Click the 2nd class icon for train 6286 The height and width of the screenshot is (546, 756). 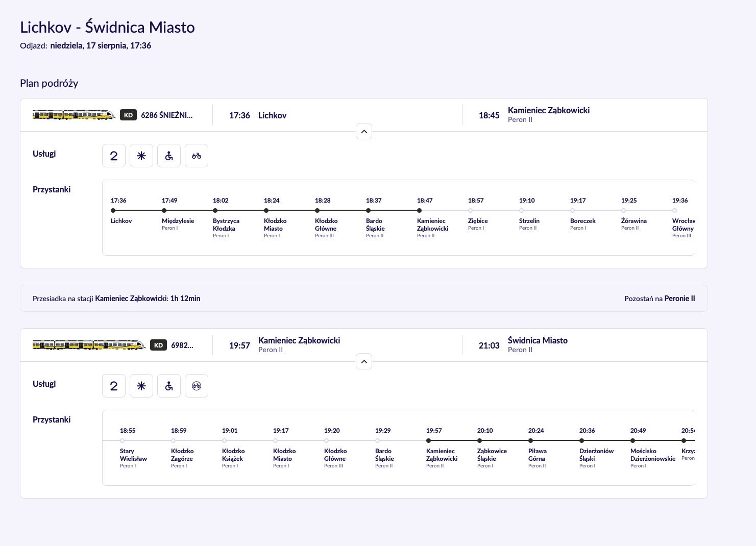[114, 156]
